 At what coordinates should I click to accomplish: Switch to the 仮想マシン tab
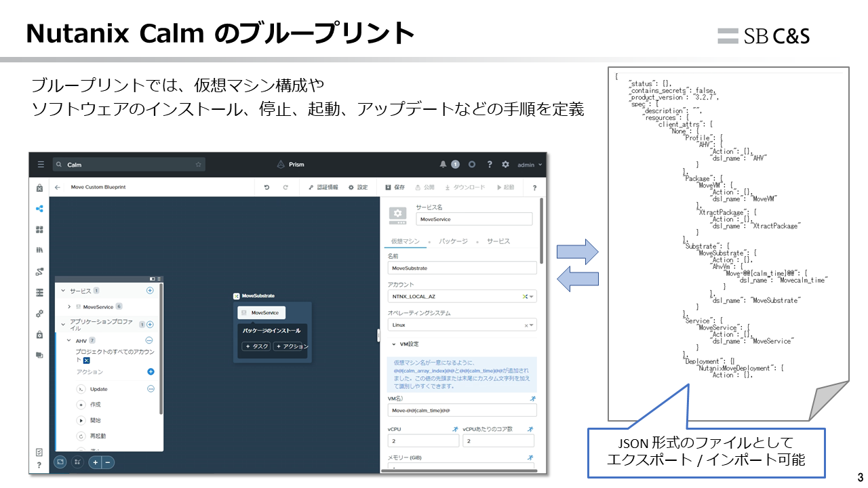click(x=406, y=241)
